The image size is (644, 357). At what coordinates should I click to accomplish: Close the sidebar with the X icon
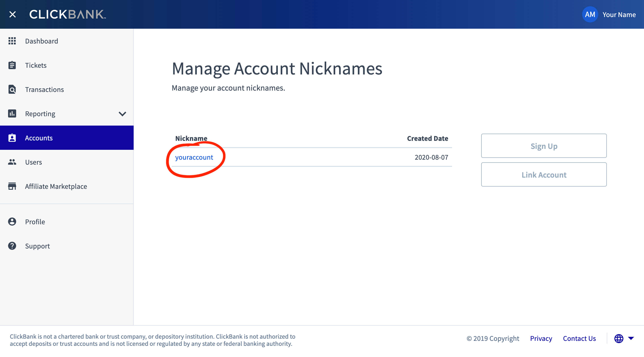pos(13,15)
